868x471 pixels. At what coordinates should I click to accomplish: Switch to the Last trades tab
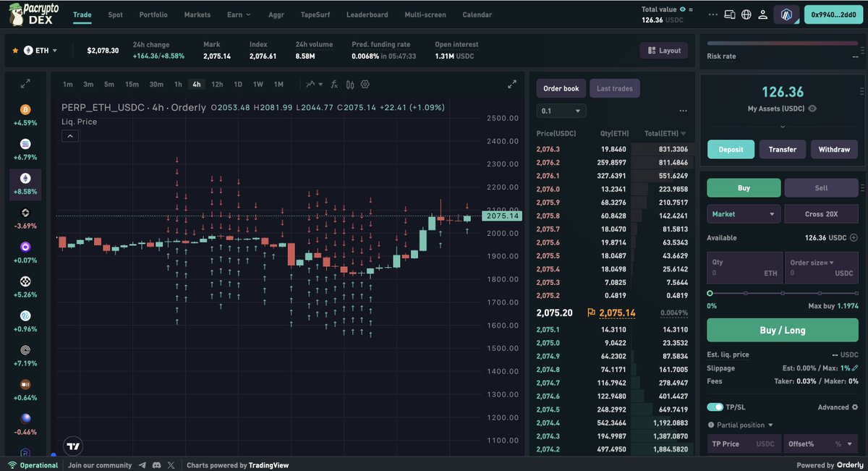[614, 88]
